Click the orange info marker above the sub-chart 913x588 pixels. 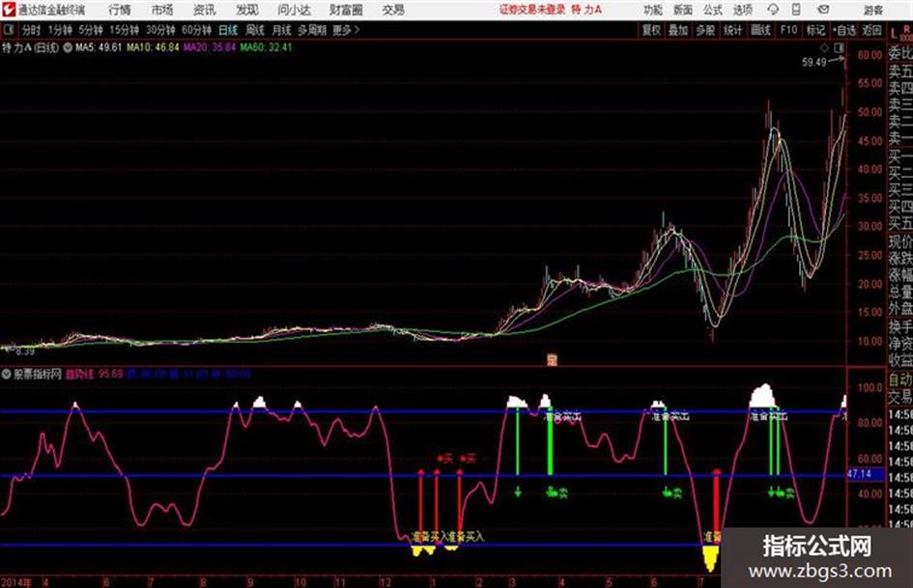552,360
